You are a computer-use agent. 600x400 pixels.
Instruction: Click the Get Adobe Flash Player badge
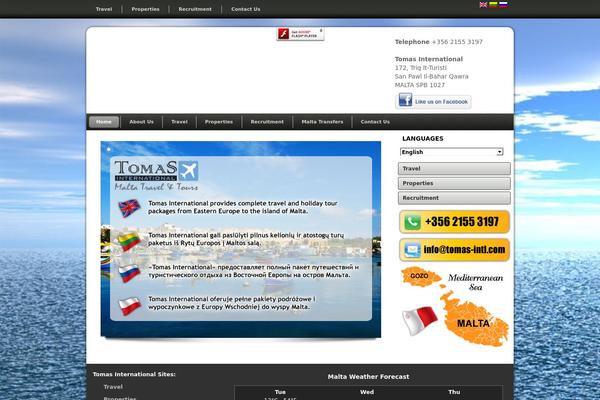[x=300, y=34]
